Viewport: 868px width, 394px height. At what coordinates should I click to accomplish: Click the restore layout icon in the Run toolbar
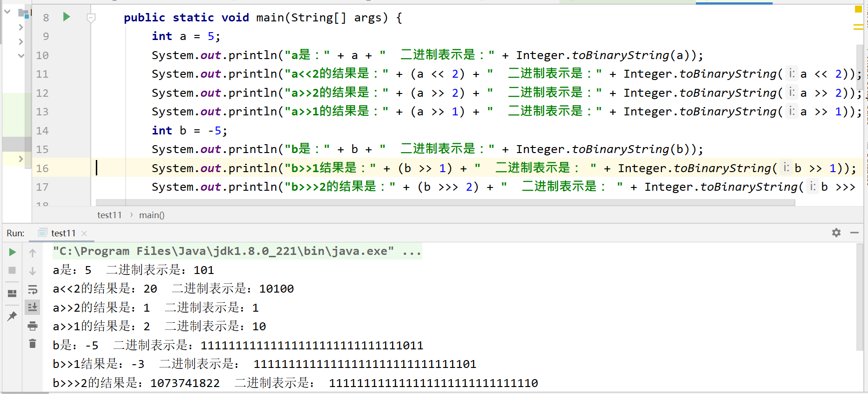(13, 294)
